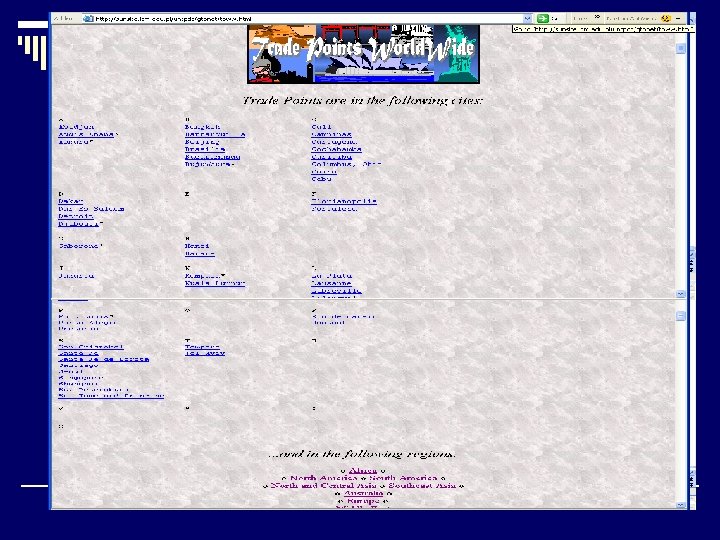
Task: Click lower frame scrollbar down arrow
Action: pos(681,505)
